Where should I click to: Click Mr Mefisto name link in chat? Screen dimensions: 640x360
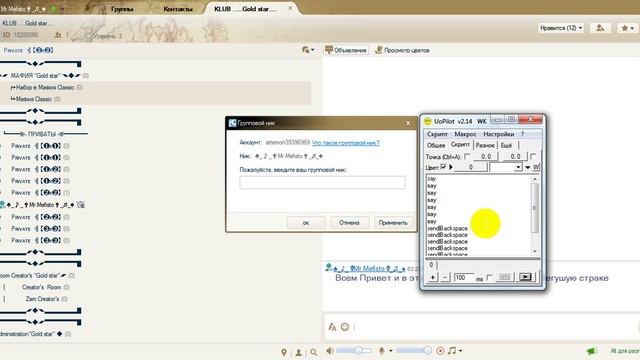tap(369, 269)
